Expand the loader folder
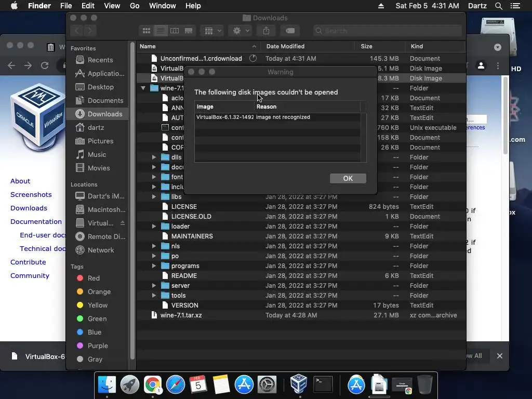The image size is (532, 399). pos(154,227)
